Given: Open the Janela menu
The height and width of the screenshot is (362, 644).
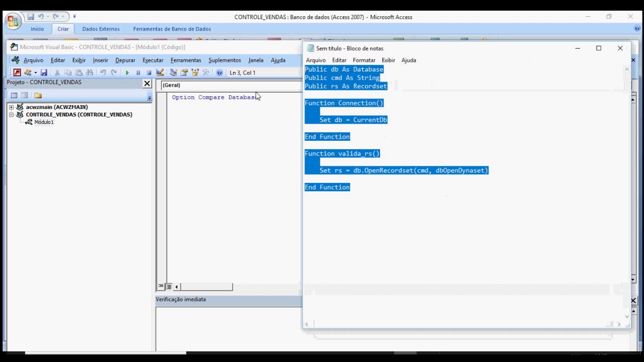Looking at the screenshot, I should [256, 60].
